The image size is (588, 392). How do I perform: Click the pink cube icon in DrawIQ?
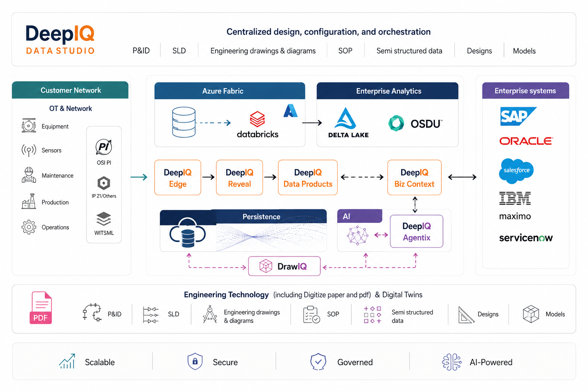pyautogui.click(x=266, y=266)
